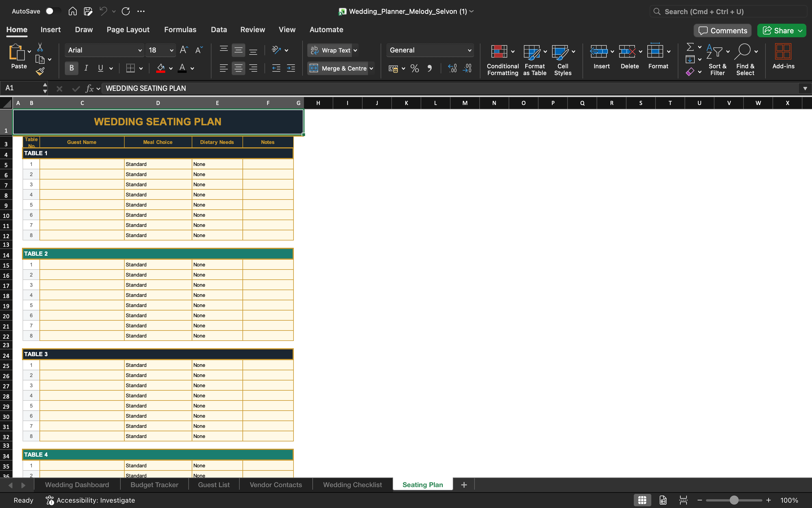Image resolution: width=812 pixels, height=508 pixels.
Task: Open the Formulas ribbon tab
Action: pyautogui.click(x=180, y=30)
